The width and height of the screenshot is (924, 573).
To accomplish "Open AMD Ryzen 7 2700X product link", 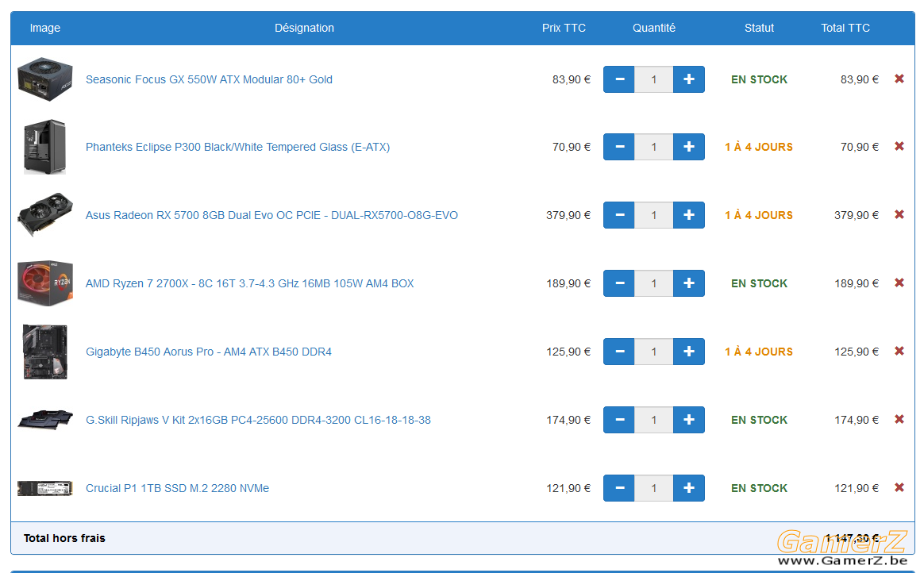I will [x=250, y=283].
